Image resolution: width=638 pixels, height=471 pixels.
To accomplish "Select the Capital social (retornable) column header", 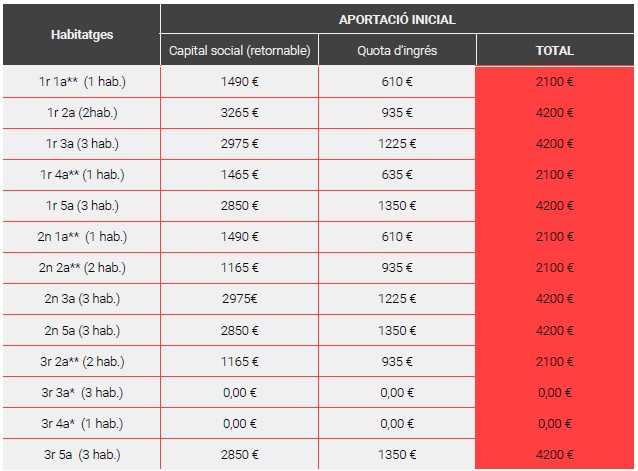I will [x=240, y=50].
